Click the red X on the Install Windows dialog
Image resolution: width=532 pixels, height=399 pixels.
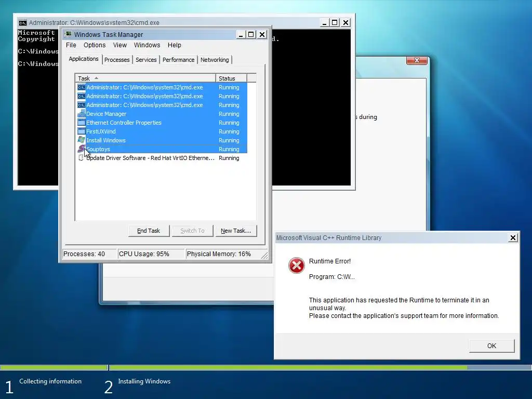point(417,60)
